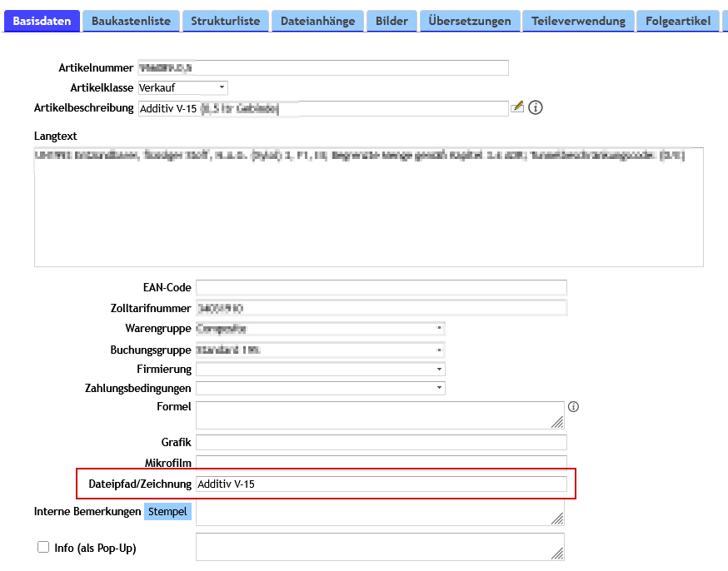Click inside the Langtext text area
This screenshot has width=728, height=571.
[368, 216]
